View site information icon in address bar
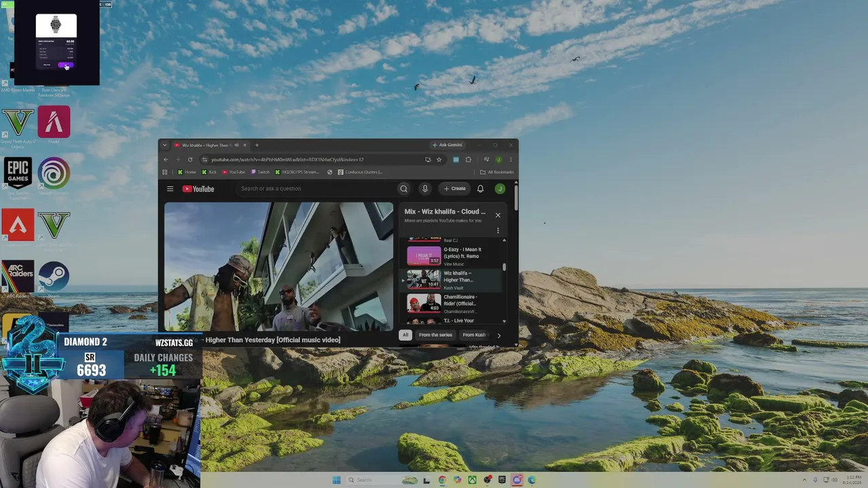This screenshot has width=868, height=488. [x=204, y=160]
